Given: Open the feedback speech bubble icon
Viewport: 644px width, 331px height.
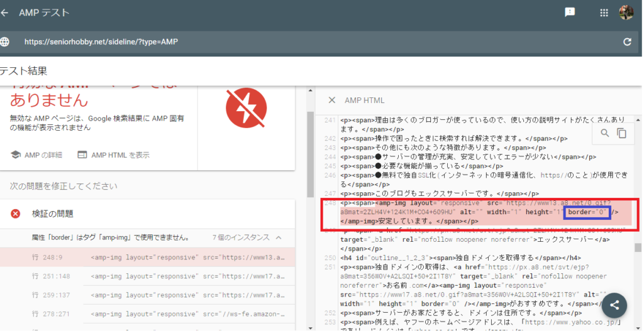Looking at the screenshot, I should coord(570,13).
